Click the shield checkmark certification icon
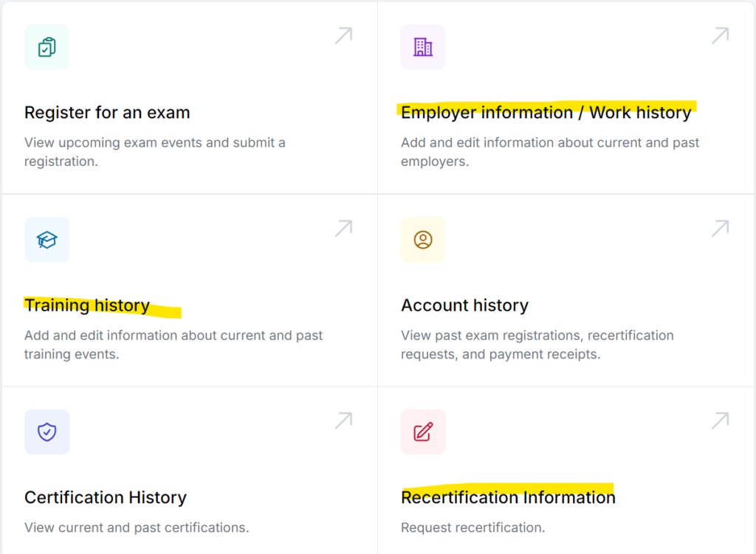756x554 pixels. 47,432
